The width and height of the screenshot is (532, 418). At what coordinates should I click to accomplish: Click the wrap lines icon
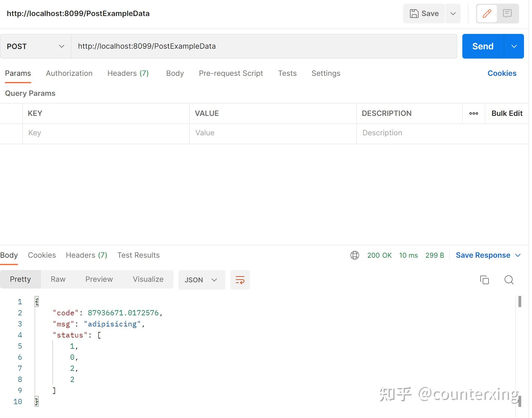[240, 280]
